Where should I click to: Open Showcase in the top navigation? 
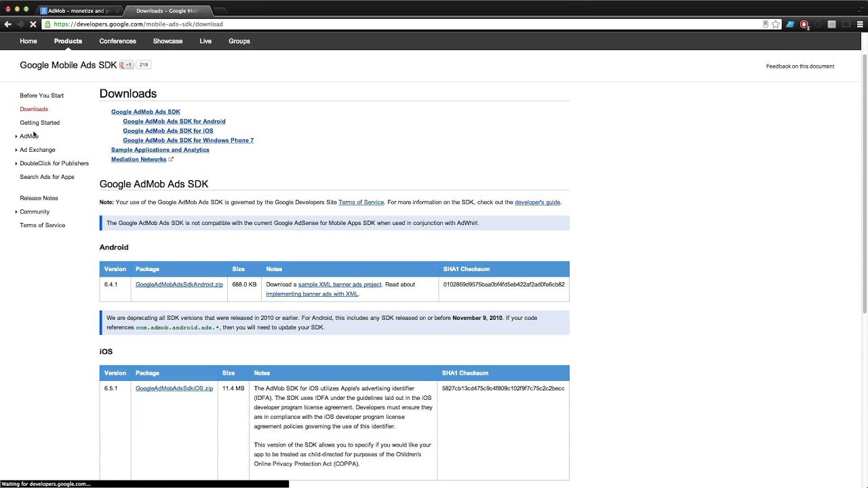click(x=167, y=41)
